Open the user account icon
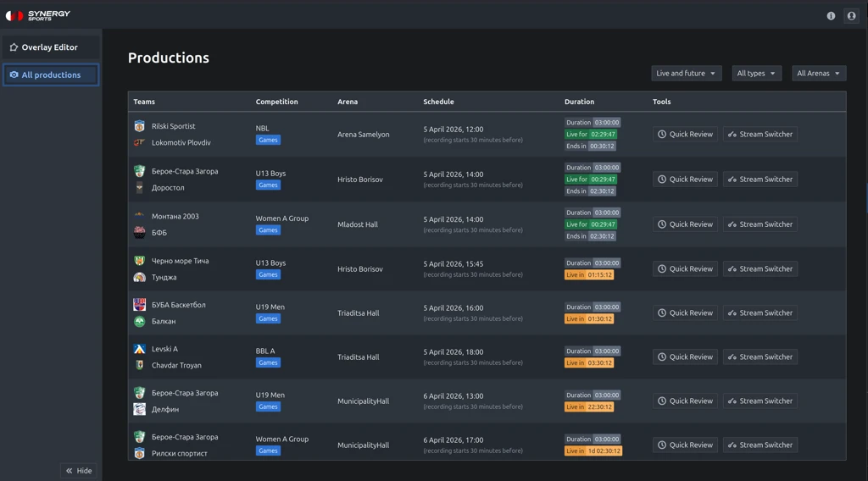The width and height of the screenshot is (868, 481). tap(851, 15)
